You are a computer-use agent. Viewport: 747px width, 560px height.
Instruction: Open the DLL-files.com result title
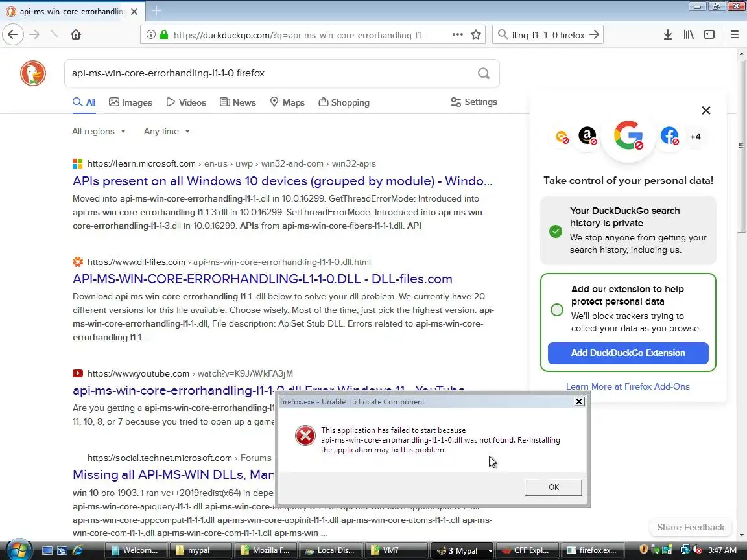pos(263,279)
